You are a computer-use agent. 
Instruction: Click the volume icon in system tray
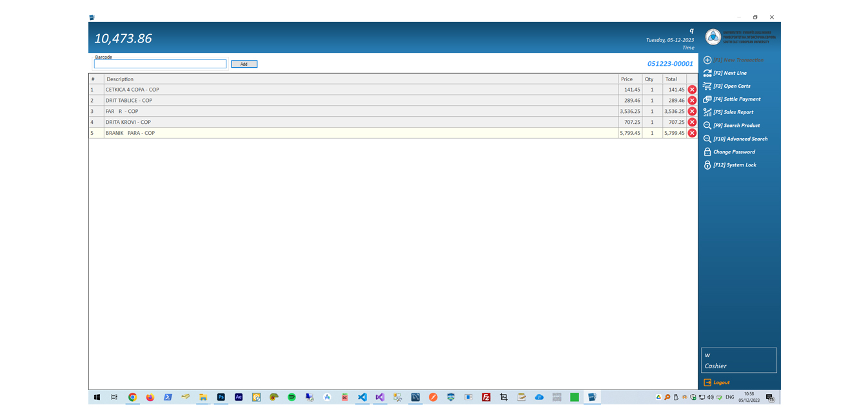click(x=710, y=397)
